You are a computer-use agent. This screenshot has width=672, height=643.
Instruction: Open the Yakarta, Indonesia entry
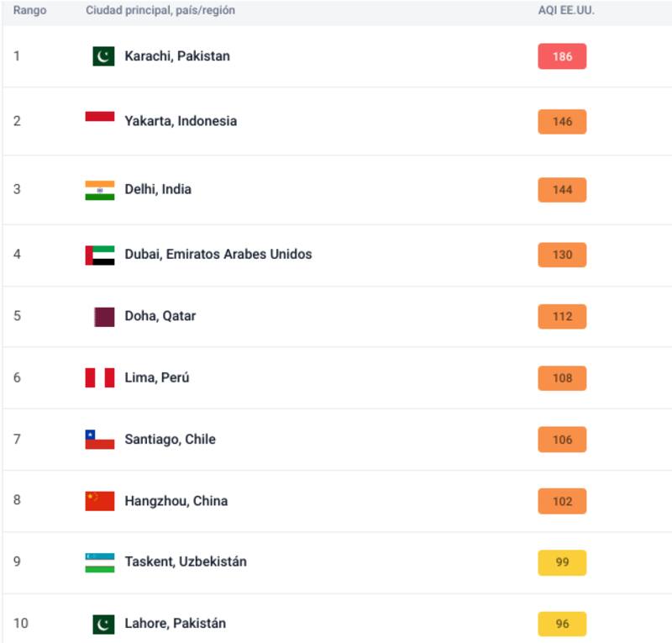pyautogui.click(x=181, y=121)
